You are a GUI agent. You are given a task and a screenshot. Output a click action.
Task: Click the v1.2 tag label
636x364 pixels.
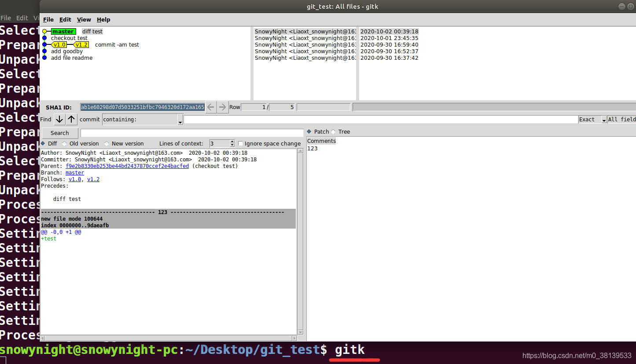pyautogui.click(x=81, y=45)
